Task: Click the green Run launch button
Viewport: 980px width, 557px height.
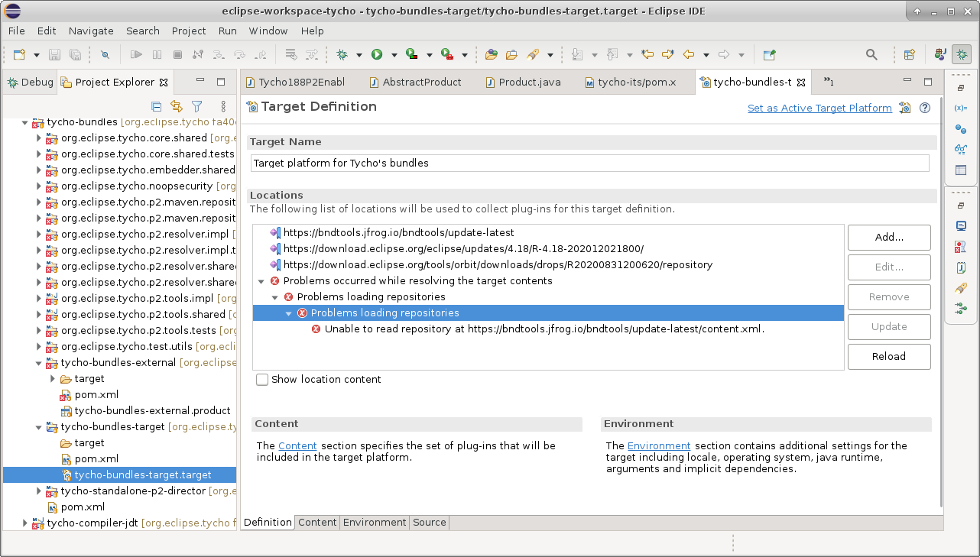Action: pyautogui.click(x=377, y=54)
